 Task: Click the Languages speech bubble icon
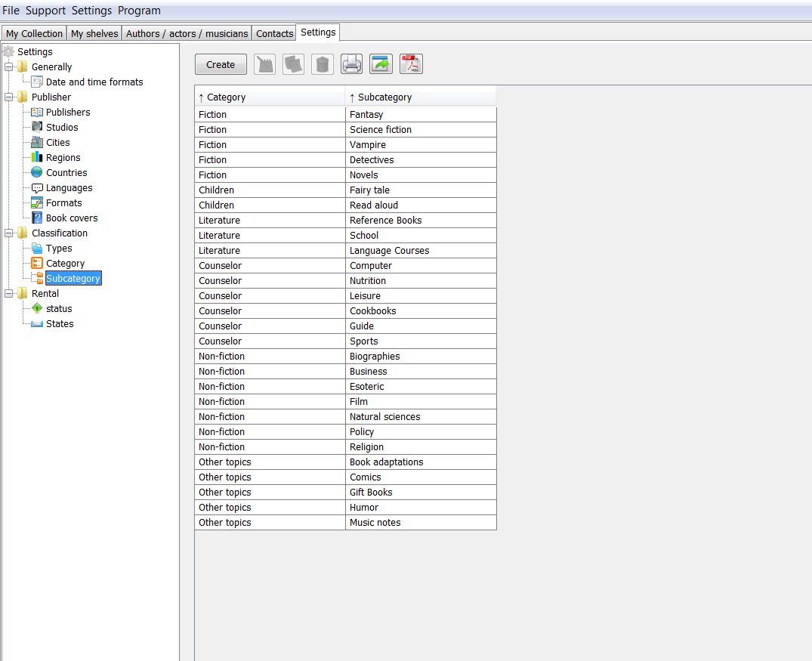(x=37, y=187)
